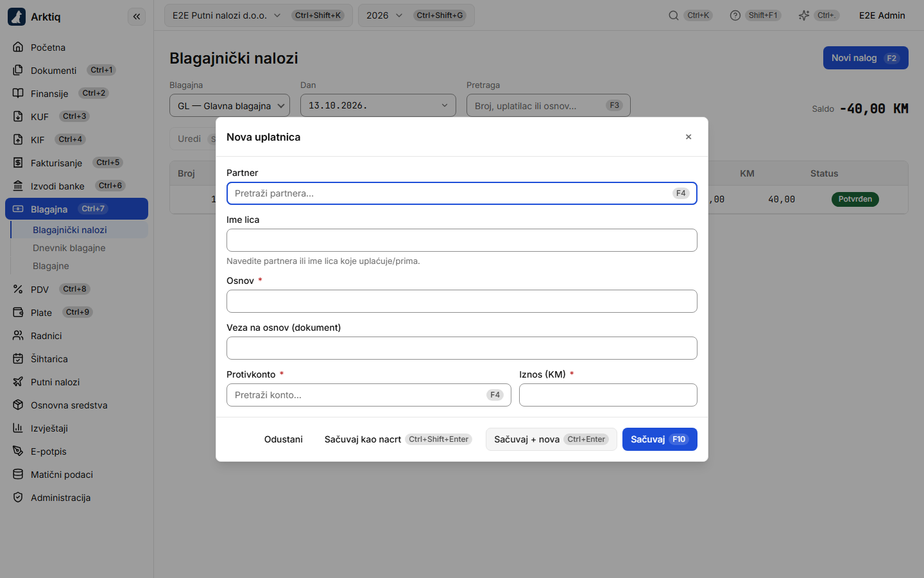Click the AI sparkle icon

(804, 15)
